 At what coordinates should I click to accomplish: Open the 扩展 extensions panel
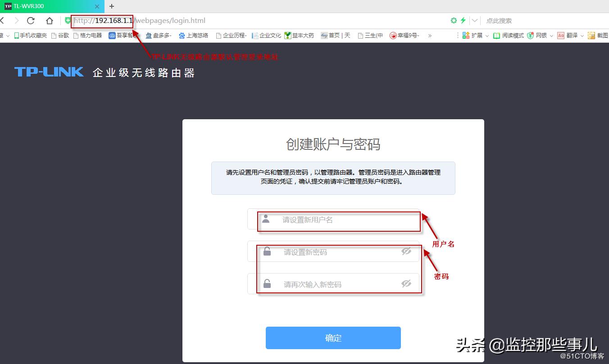tap(470, 35)
